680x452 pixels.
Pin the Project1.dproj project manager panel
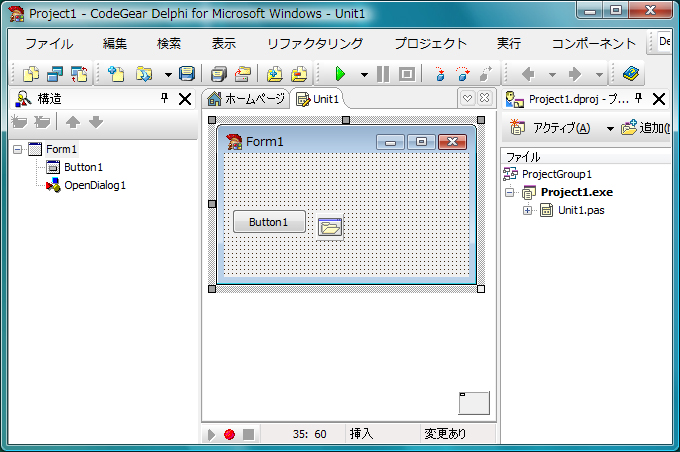(638, 98)
